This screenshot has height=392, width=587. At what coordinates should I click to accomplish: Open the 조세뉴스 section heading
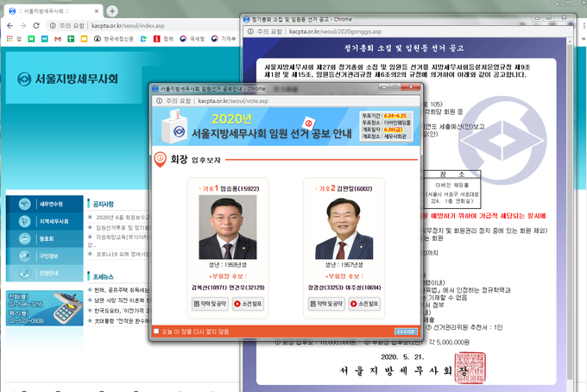(x=104, y=276)
